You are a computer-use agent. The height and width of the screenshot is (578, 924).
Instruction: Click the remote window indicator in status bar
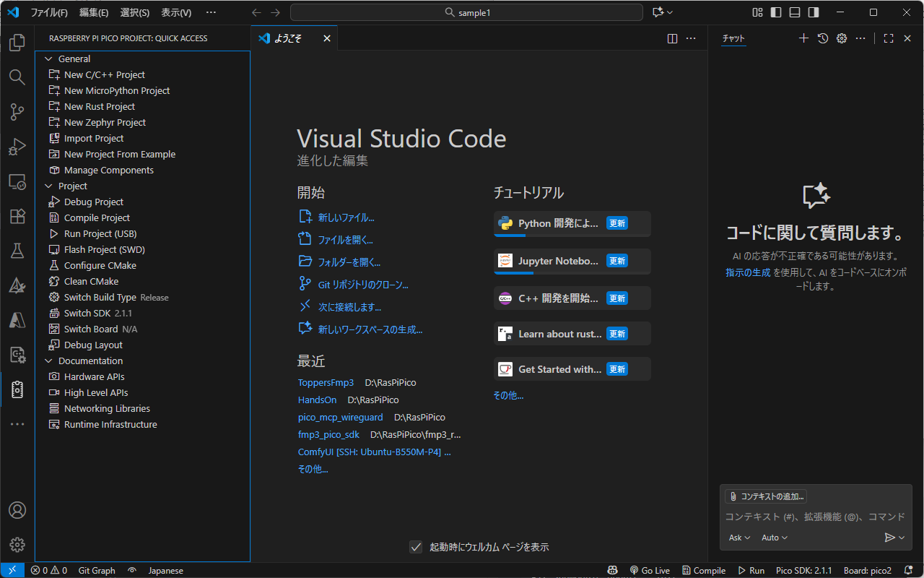[x=12, y=570]
